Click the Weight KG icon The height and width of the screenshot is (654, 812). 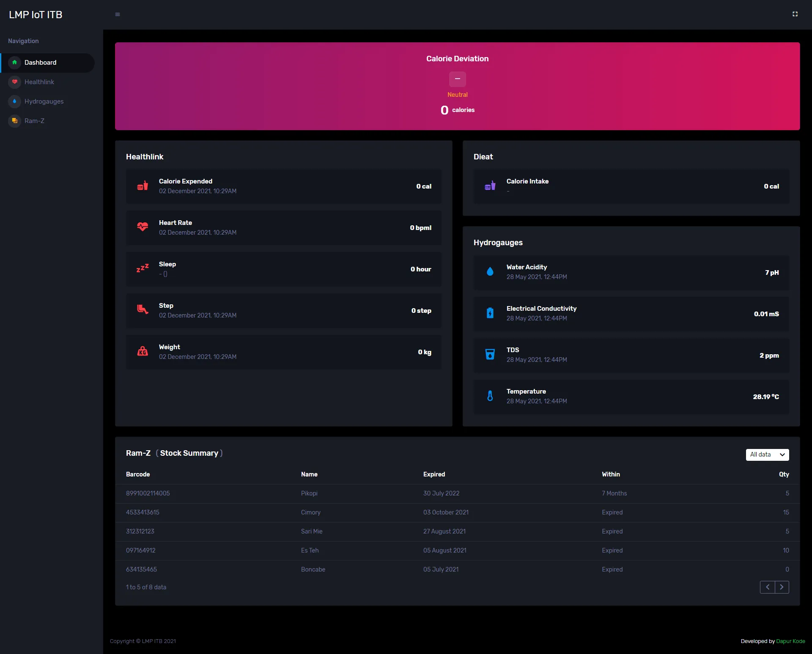click(x=143, y=351)
